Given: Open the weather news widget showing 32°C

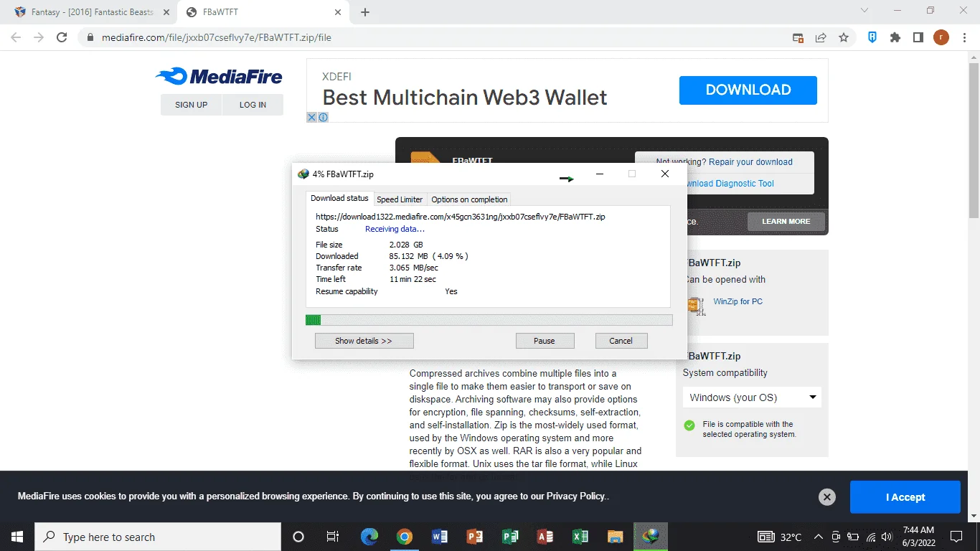Looking at the screenshot, I should [x=780, y=537].
